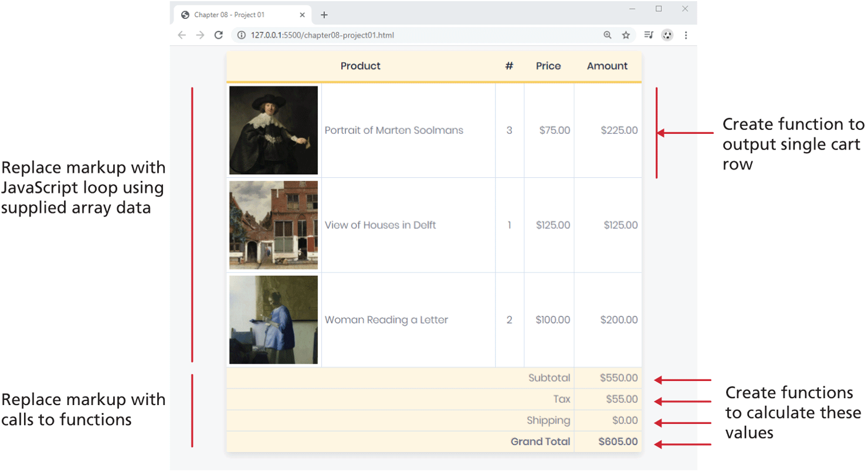Open a new tab with plus button

324,15
